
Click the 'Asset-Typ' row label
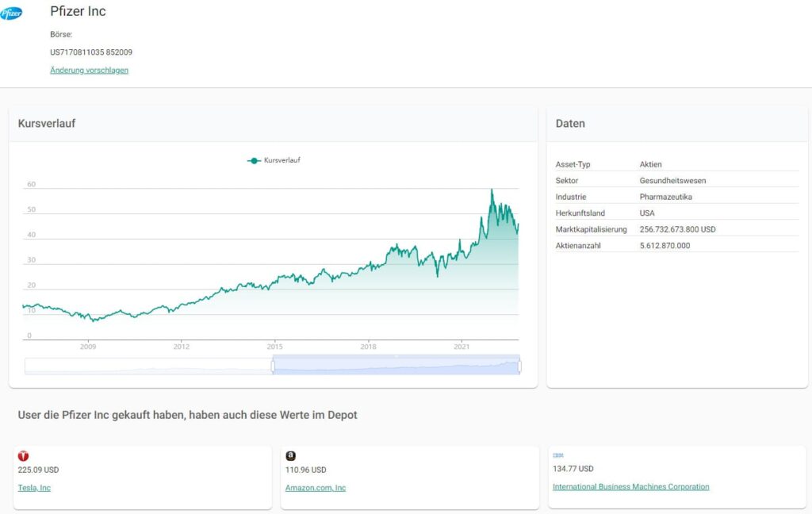pyautogui.click(x=573, y=164)
